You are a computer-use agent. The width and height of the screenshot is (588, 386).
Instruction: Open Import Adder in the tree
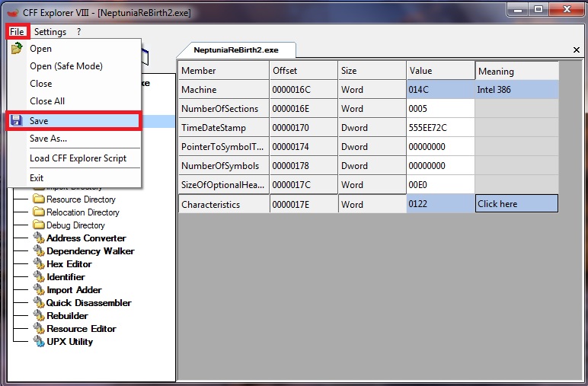(x=74, y=289)
